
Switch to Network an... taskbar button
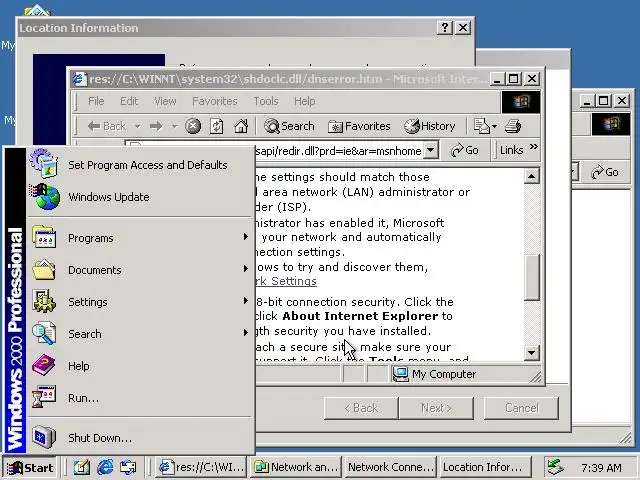click(x=296, y=467)
